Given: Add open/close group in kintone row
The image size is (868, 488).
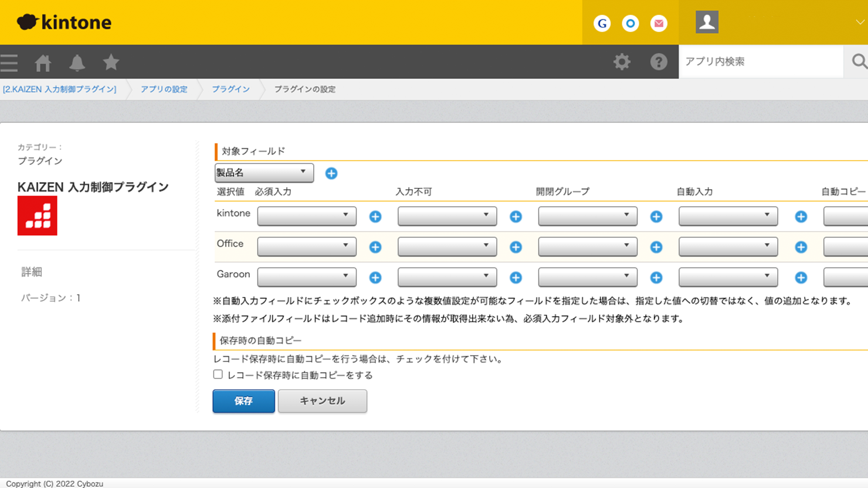Looking at the screenshot, I should coord(656,217).
